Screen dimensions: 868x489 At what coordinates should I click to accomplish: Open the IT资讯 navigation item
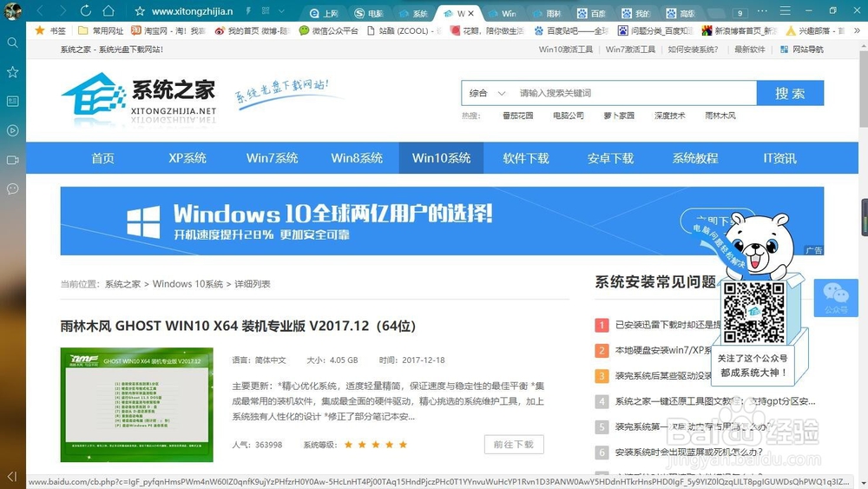point(780,158)
